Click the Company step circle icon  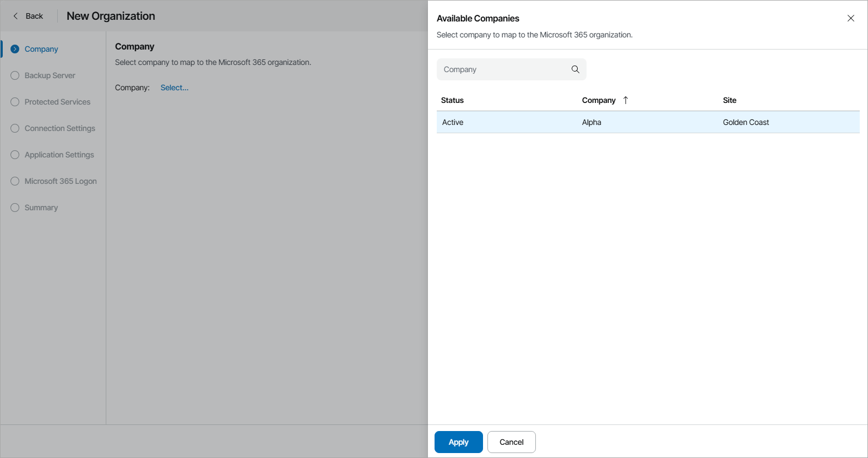coord(15,49)
